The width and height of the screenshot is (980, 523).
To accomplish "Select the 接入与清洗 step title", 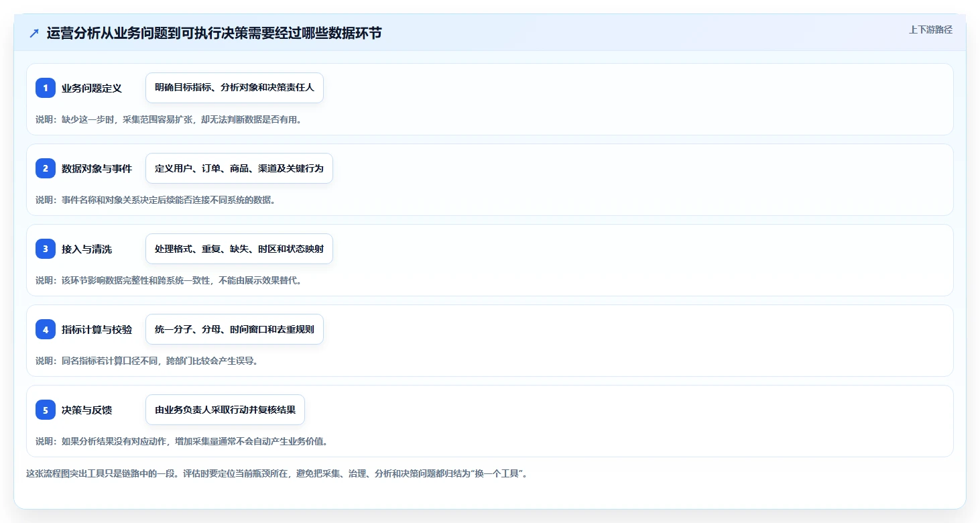I will (86, 249).
